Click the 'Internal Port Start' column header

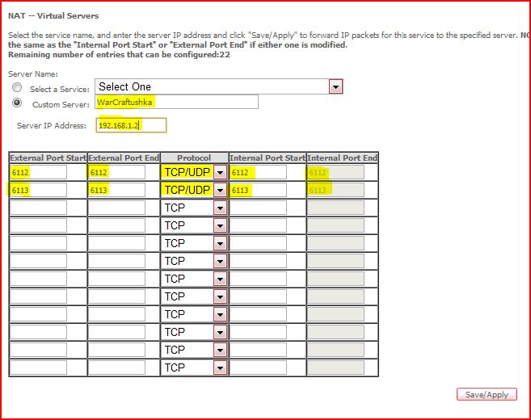(x=268, y=157)
